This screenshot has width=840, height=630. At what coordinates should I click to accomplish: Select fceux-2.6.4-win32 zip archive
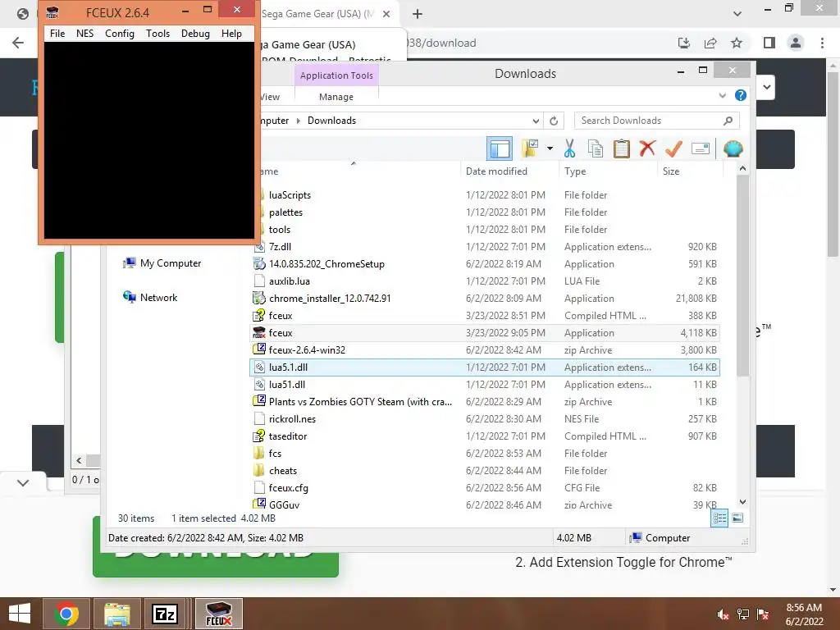(x=485, y=349)
